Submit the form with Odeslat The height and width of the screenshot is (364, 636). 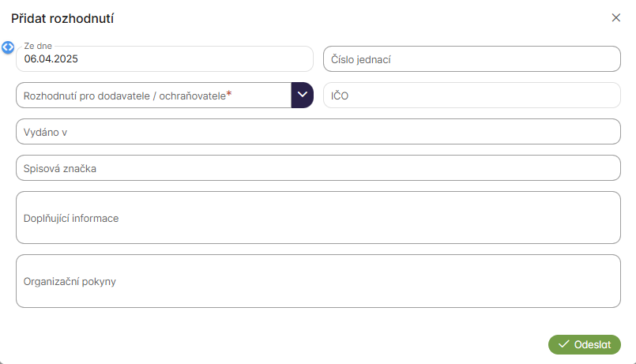(585, 344)
